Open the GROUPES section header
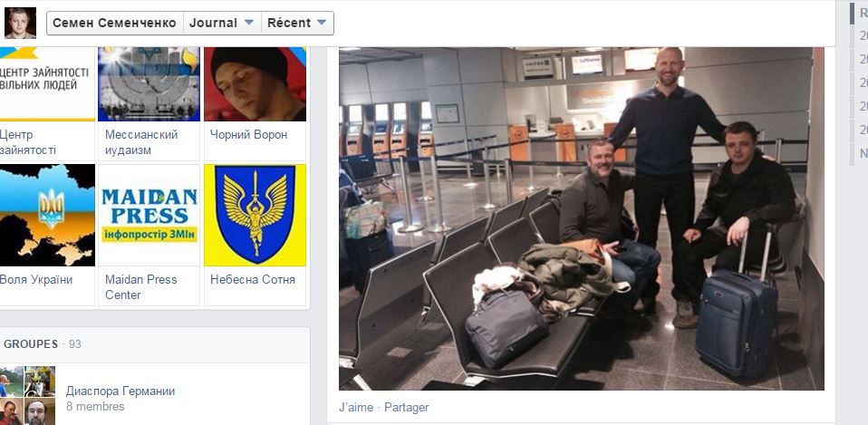This screenshot has height=425, width=868. 31,344
